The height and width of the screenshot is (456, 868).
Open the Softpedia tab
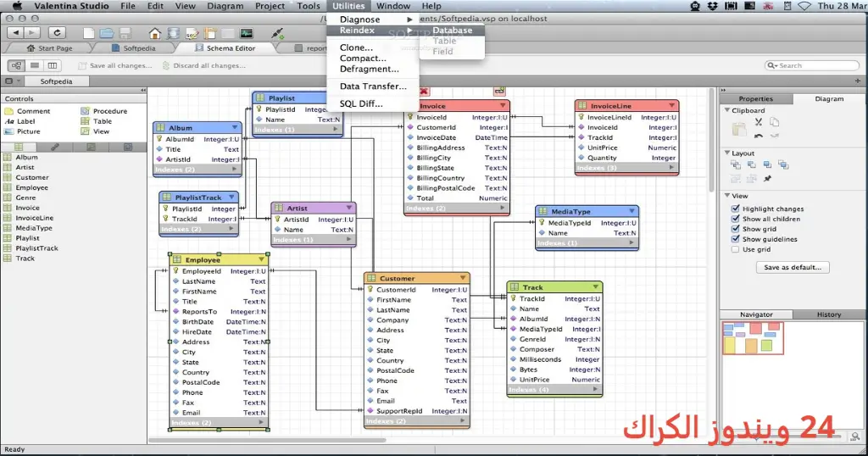133,48
